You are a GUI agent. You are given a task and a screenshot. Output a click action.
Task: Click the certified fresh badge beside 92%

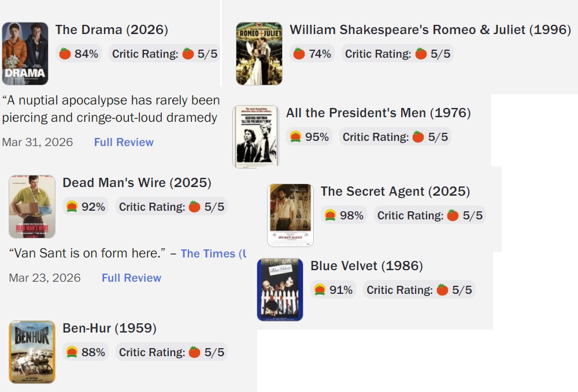pos(72,207)
